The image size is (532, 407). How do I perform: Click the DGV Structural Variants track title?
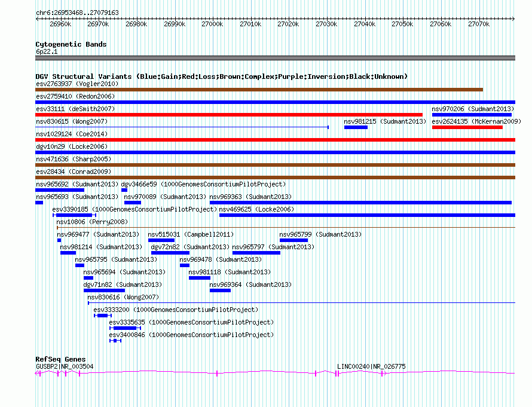[222, 76]
